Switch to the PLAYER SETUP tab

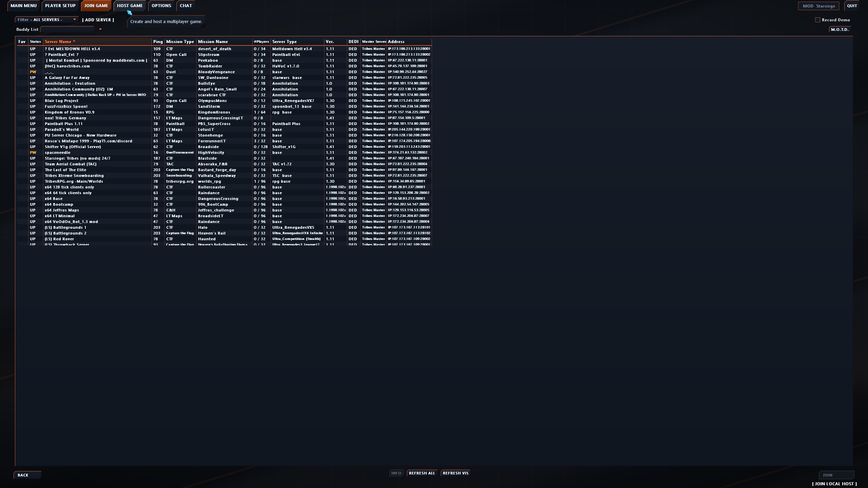[x=60, y=6]
